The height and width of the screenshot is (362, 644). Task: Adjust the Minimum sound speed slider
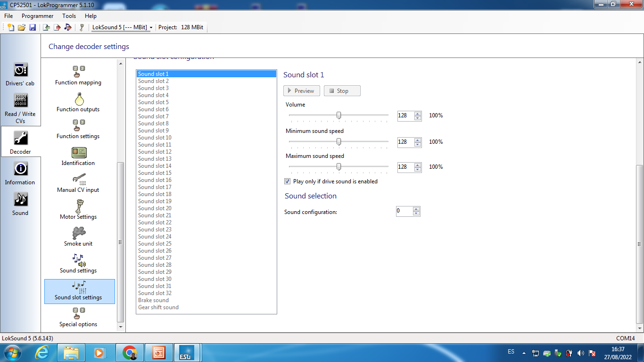tap(339, 142)
